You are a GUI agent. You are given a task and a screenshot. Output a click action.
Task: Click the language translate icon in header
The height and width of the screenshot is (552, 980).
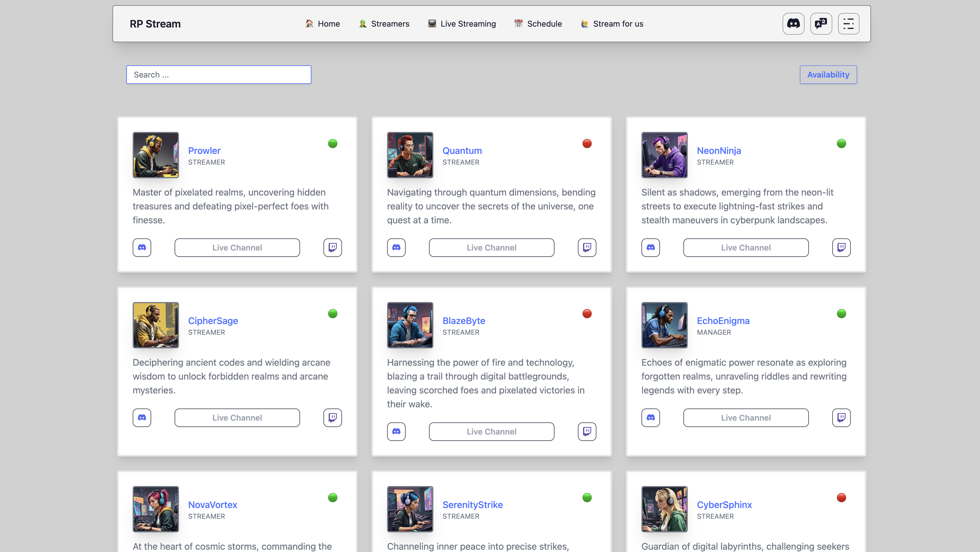pyautogui.click(x=821, y=24)
